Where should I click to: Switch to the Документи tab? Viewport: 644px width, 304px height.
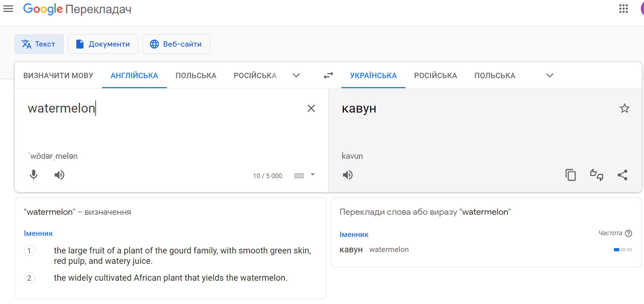pos(103,44)
